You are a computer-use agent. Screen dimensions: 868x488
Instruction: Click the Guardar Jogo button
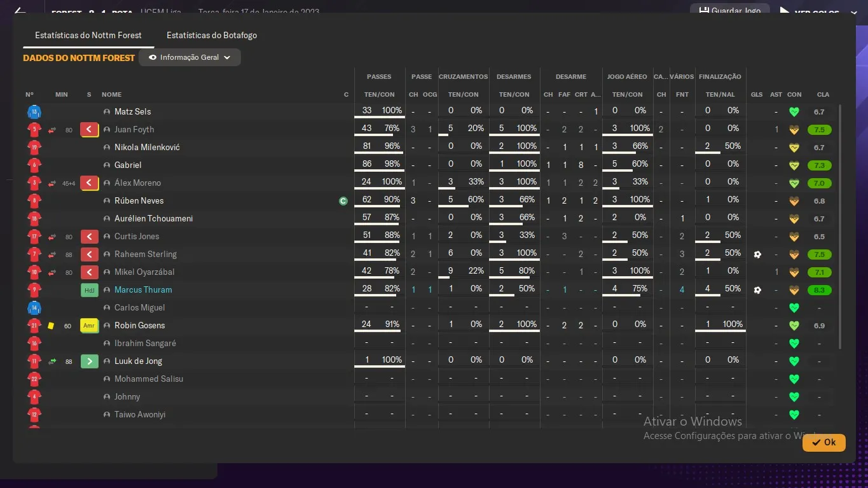pos(730,11)
